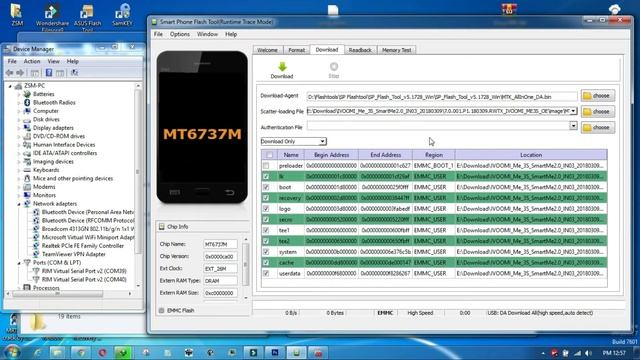This screenshot has width=640, height=360.
Task: Uncheck the tee1 partition checkbox
Action: pos(266,230)
